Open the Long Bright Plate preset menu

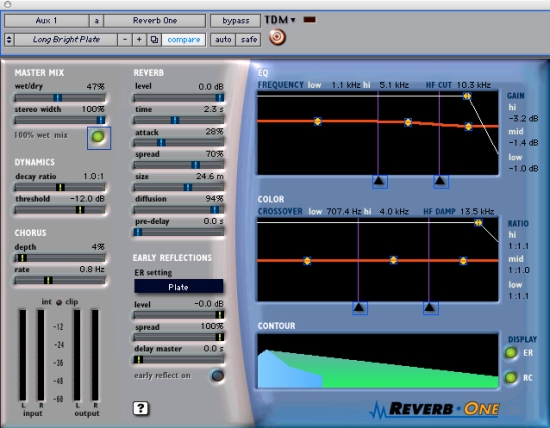(x=66, y=39)
